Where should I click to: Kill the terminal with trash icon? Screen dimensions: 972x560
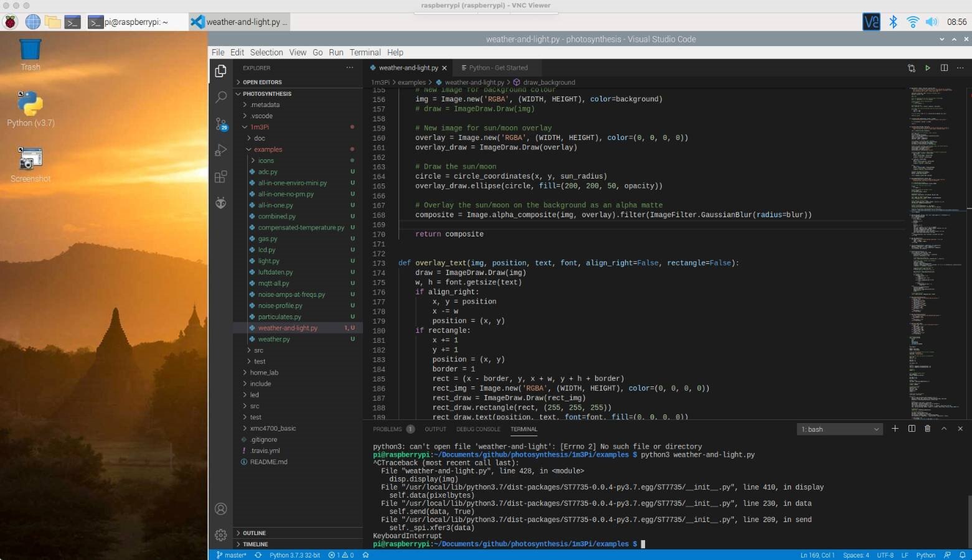pos(927,429)
